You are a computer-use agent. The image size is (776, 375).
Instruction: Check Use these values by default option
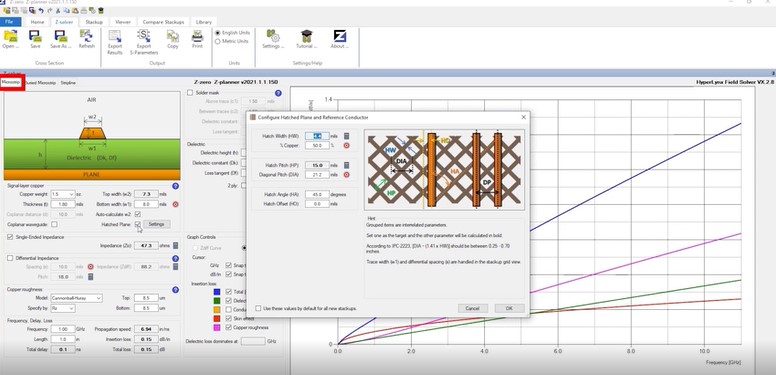[258, 308]
